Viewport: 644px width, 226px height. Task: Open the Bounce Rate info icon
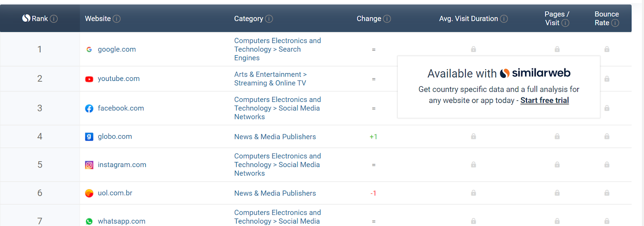pos(615,23)
